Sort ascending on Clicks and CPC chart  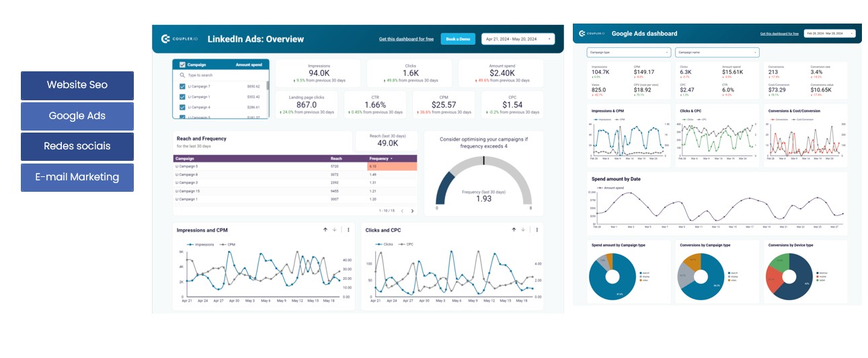514,230
